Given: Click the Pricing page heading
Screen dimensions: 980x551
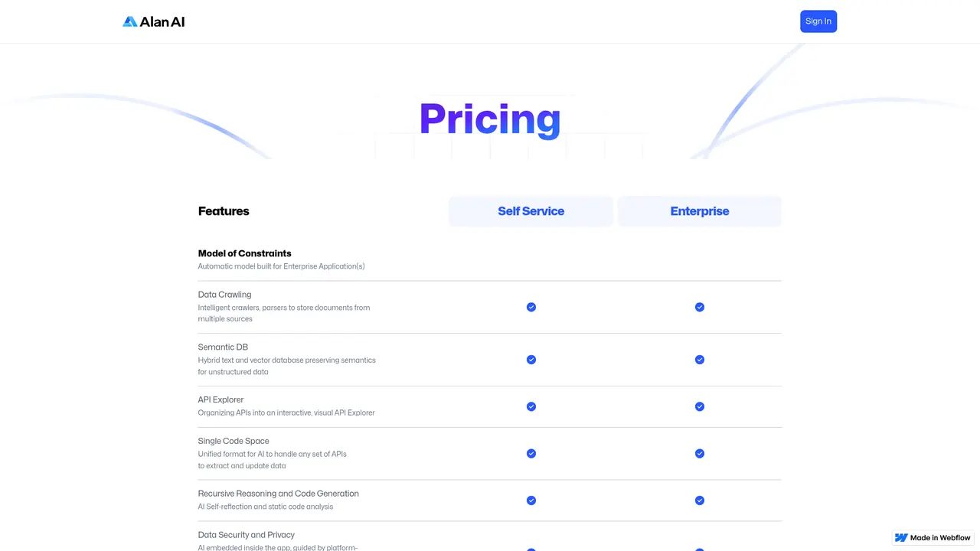Looking at the screenshot, I should point(490,119).
